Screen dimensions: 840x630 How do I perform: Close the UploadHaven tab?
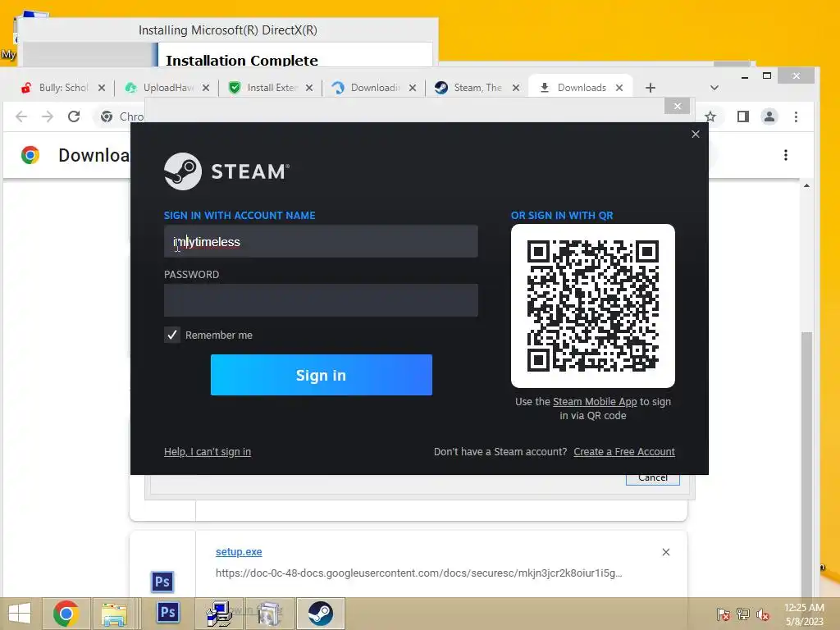click(x=206, y=88)
